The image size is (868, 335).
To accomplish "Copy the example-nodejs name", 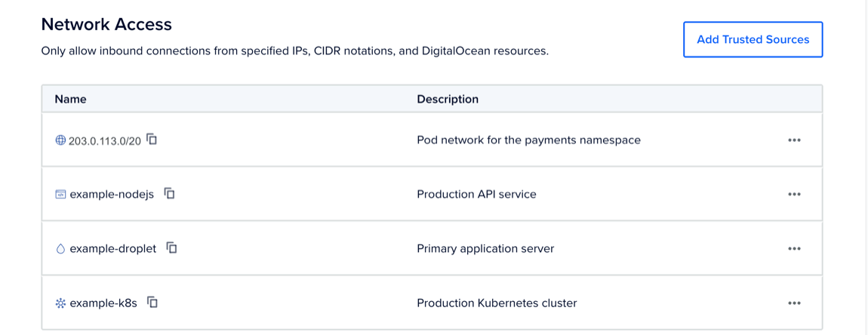I will [169, 193].
